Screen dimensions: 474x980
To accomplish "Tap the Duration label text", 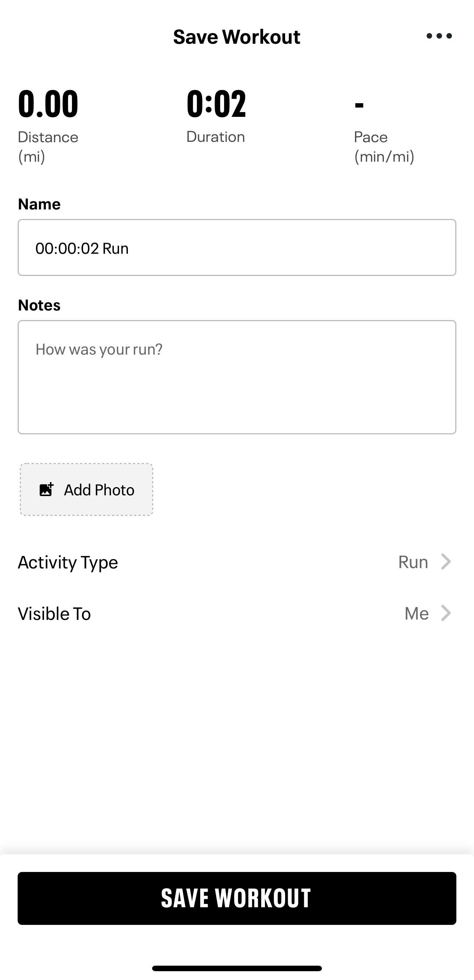I will tap(215, 137).
